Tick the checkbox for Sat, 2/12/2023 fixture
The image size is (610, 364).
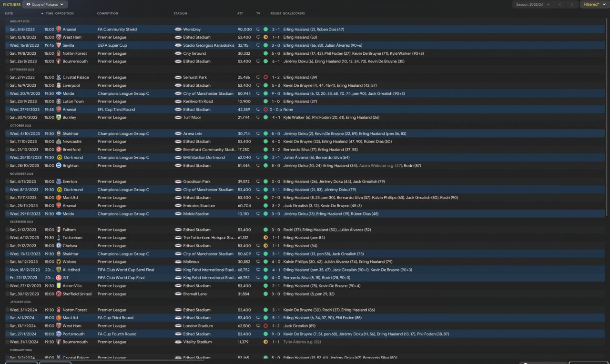click(7, 230)
